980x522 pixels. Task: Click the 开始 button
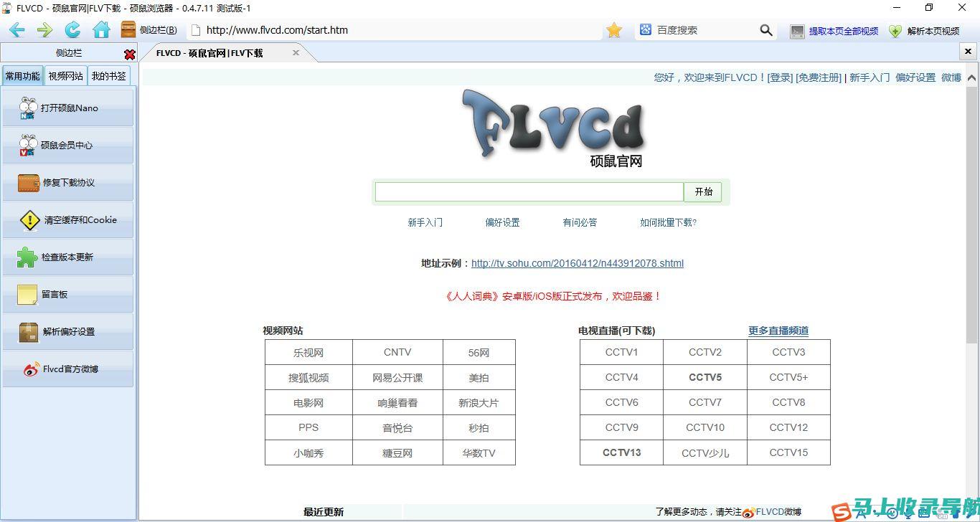pos(703,191)
